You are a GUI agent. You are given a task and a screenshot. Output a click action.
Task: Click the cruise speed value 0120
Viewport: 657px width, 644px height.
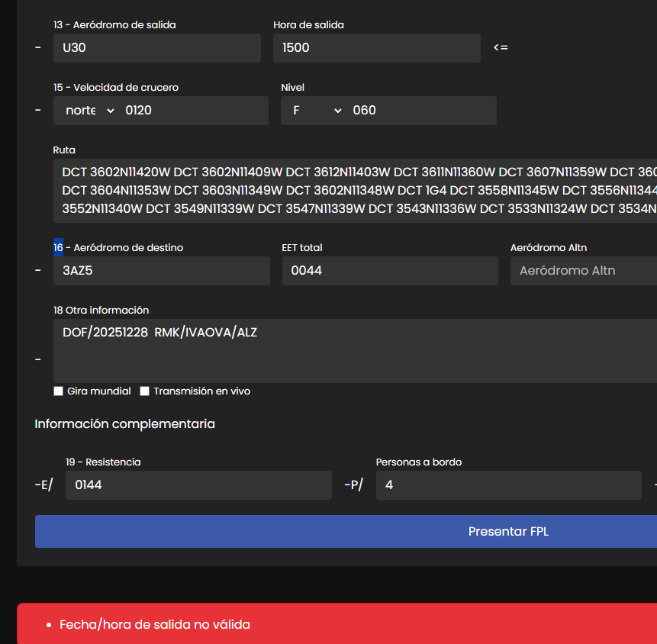point(194,111)
